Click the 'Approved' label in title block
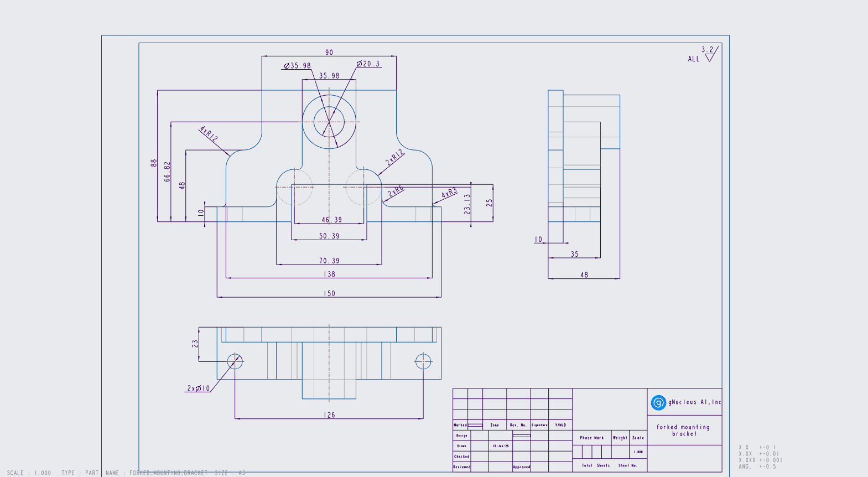The width and height of the screenshot is (868, 477). tap(521, 467)
